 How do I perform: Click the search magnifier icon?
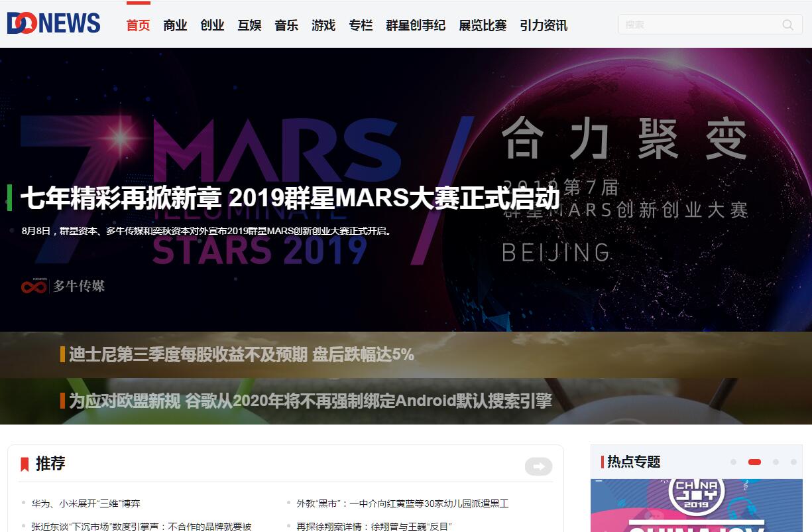pyautogui.click(x=787, y=25)
